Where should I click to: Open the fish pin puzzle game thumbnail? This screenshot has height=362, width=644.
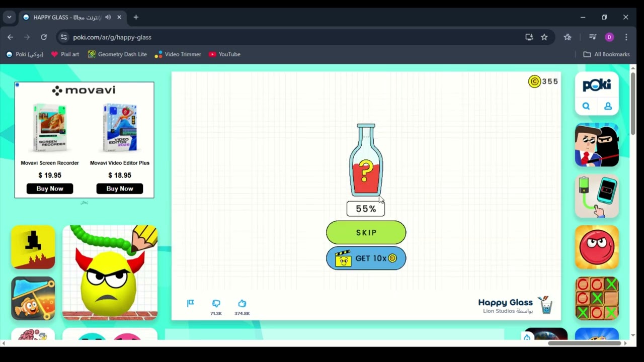tap(33, 298)
